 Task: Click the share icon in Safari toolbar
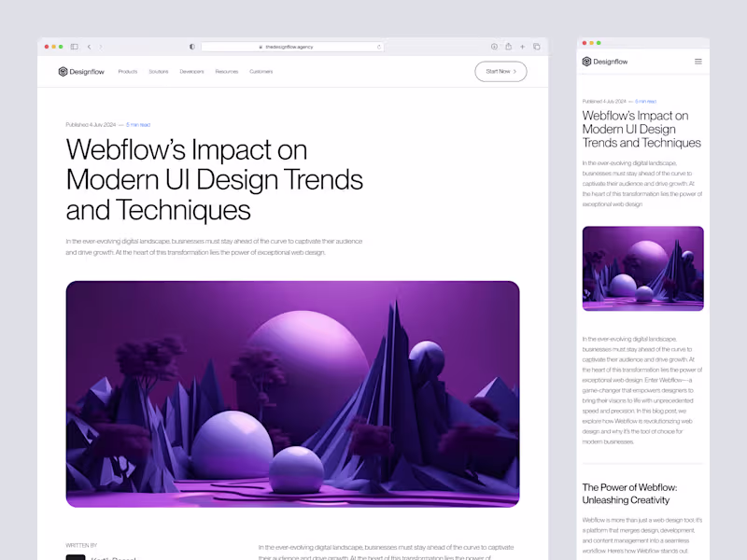click(508, 46)
